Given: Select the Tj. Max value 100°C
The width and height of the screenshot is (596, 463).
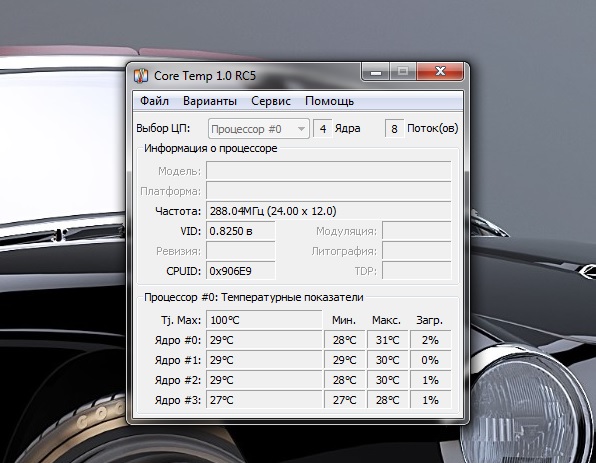Looking at the screenshot, I should (264, 320).
